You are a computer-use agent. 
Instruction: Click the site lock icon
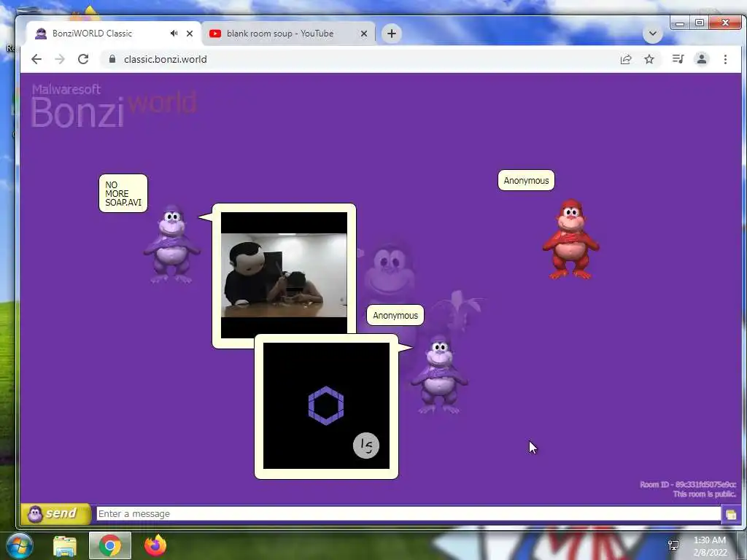112,59
